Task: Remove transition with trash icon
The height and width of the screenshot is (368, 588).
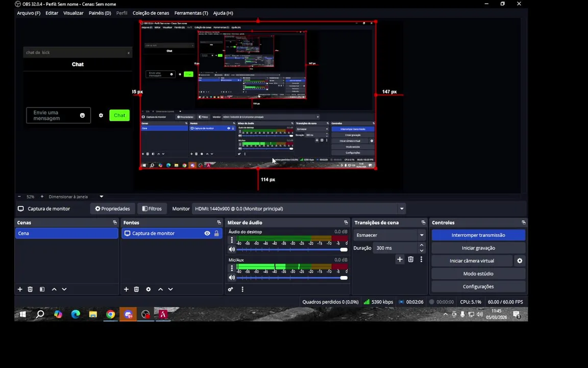Action: click(410, 259)
